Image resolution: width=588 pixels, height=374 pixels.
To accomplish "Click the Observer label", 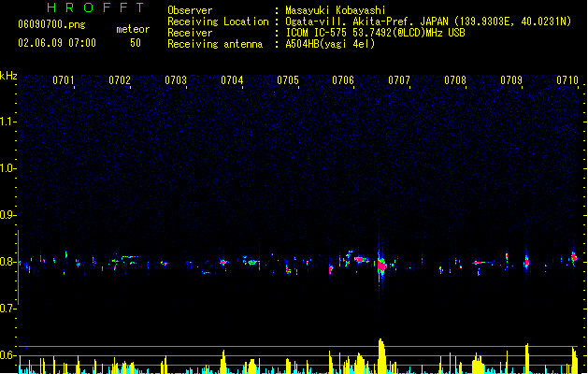I will [x=190, y=10].
